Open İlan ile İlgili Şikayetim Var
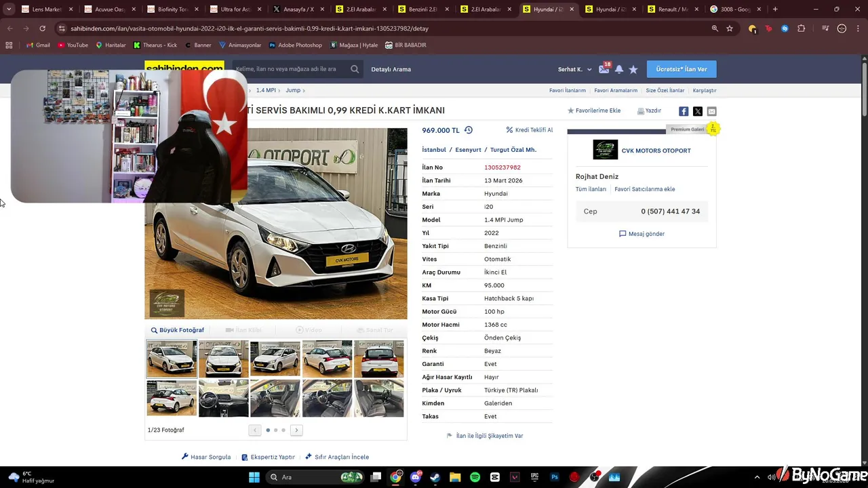The width and height of the screenshot is (868, 488). (x=485, y=436)
